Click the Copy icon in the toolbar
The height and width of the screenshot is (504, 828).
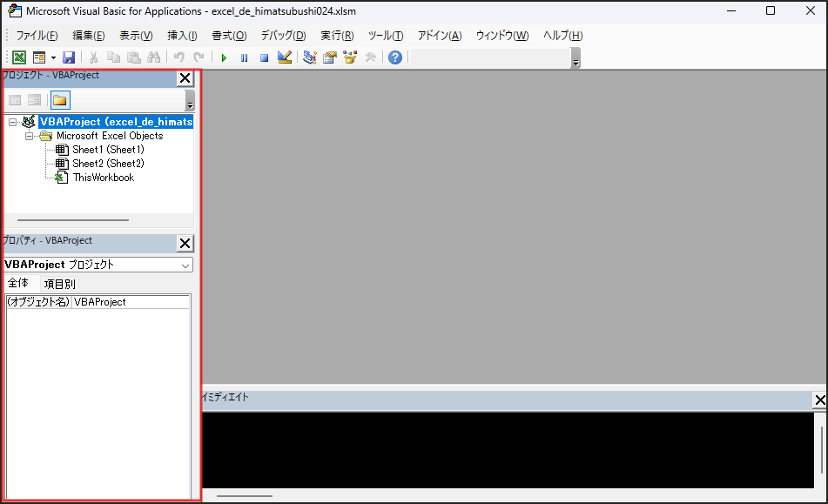(113, 57)
